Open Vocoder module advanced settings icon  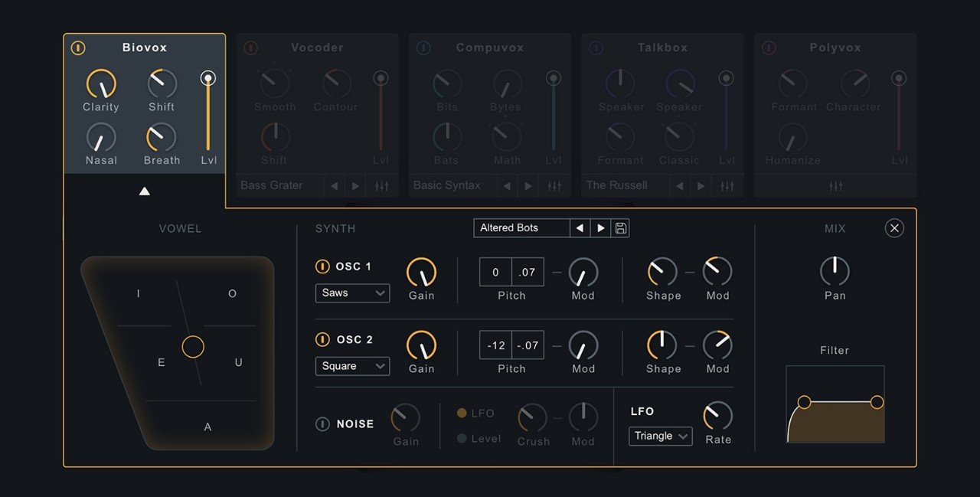(x=381, y=186)
